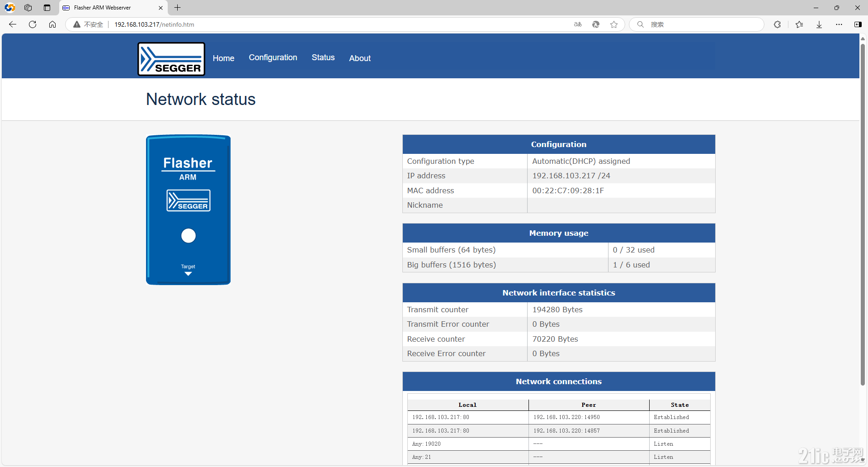The height and width of the screenshot is (467, 868).
Task: Click the Nickname row label
Action: [x=425, y=205]
